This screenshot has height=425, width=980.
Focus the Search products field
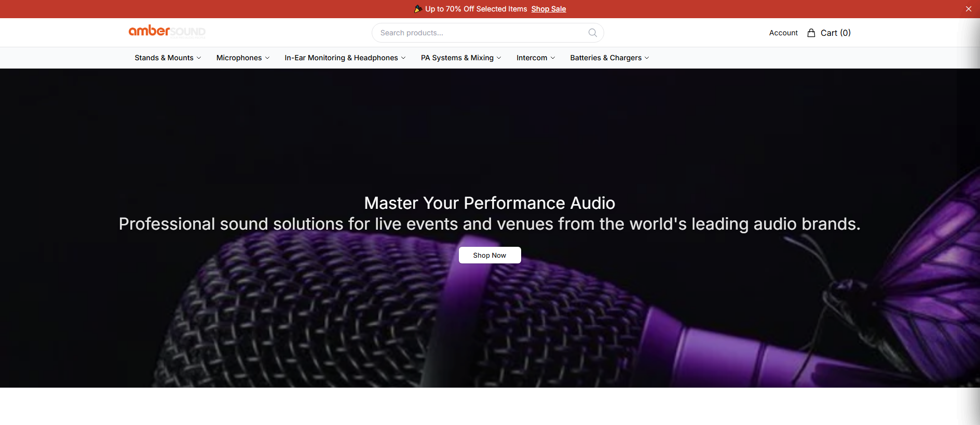pos(487,33)
